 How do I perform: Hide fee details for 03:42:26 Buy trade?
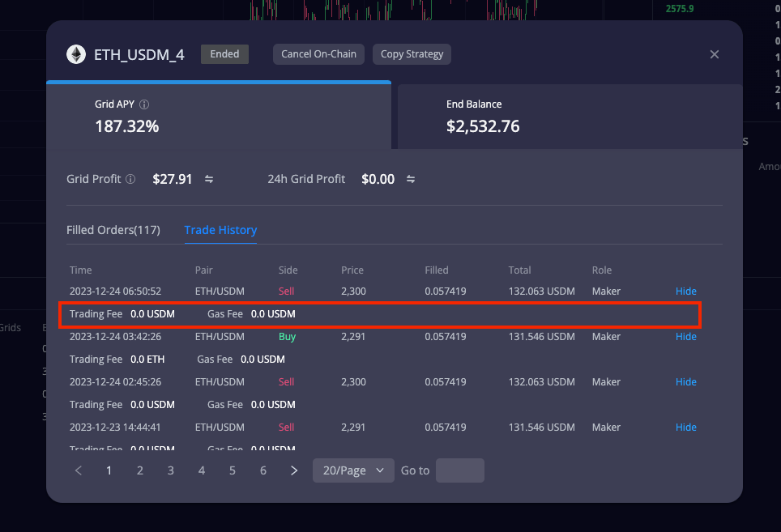click(x=686, y=336)
